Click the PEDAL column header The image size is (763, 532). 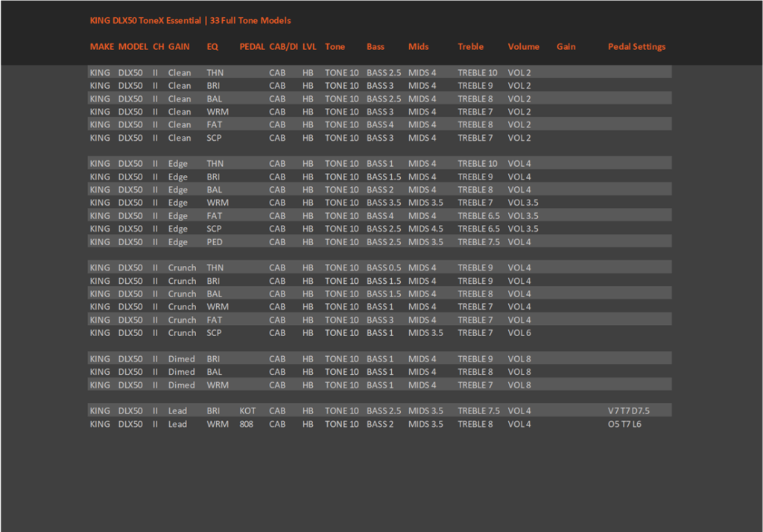[252, 47]
